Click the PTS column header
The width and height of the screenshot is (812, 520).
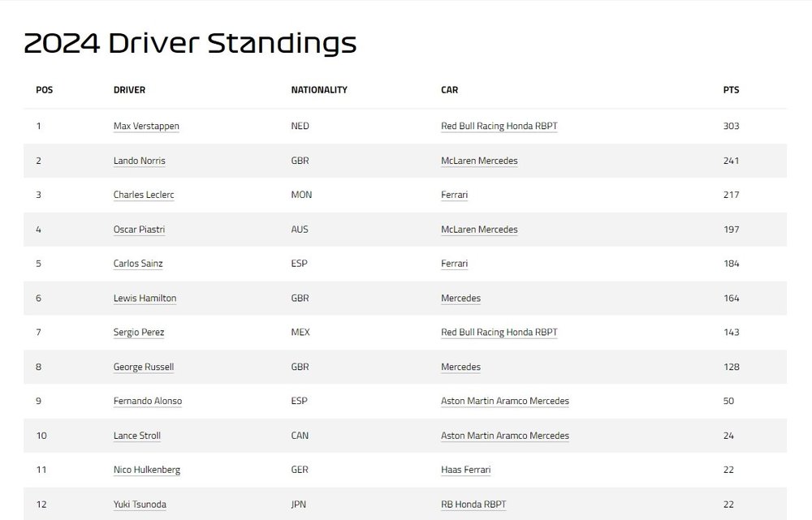(731, 90)
